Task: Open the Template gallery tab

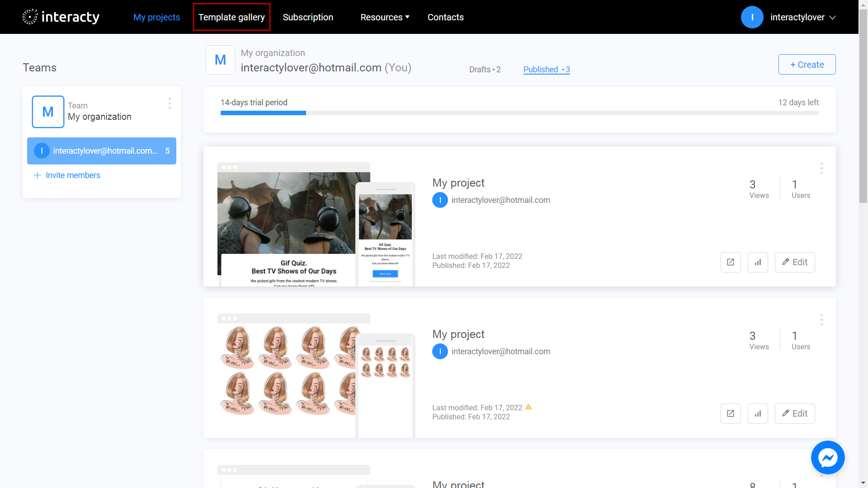Action: tap(231, 17)
